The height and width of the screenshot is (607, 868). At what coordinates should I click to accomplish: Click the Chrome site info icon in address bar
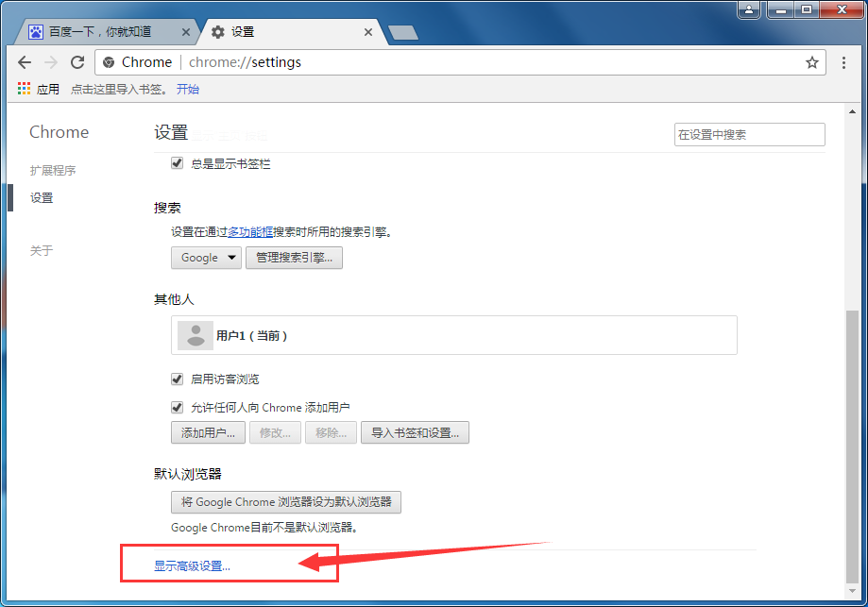109,62
